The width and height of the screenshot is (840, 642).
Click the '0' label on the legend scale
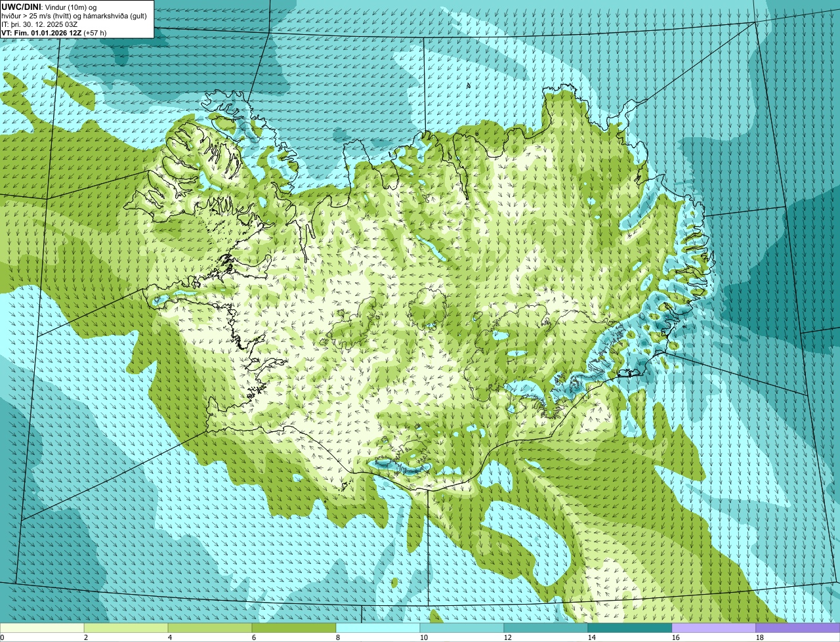pyautogui.click(x=2, y=637)
